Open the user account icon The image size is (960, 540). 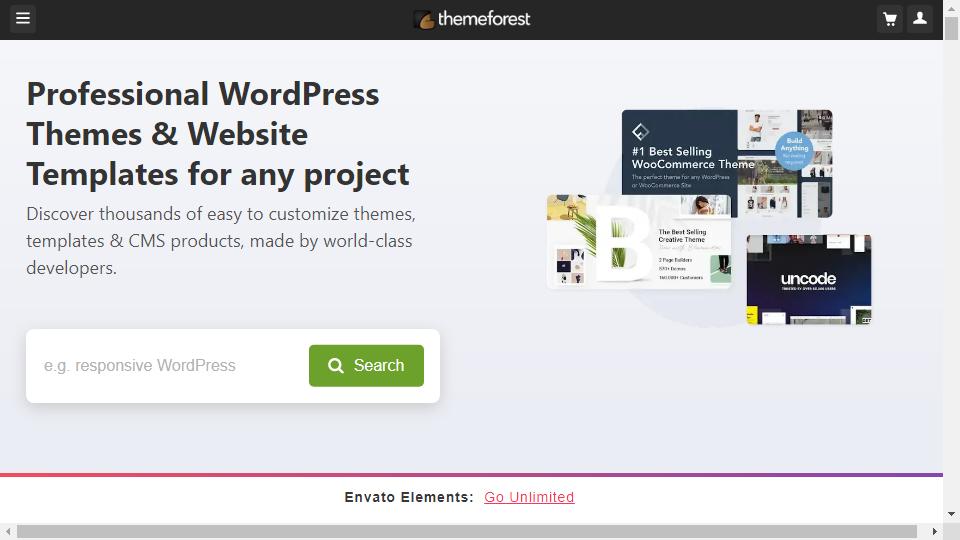click(920, 19)
